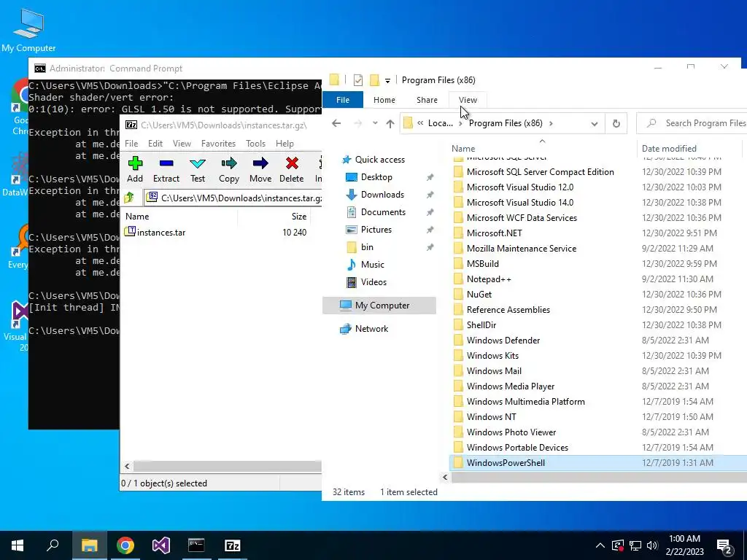Click the Explorer Up arrow button
747x560 pixels.
point(390,124)
